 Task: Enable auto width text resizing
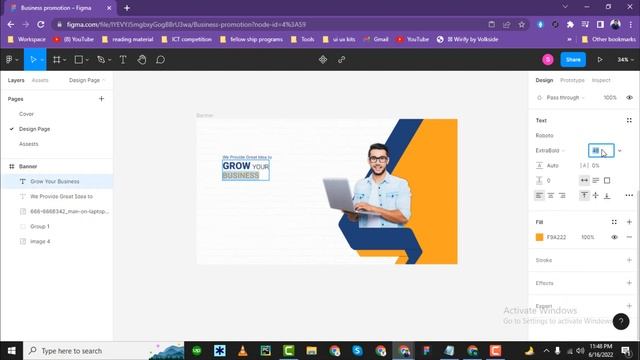coord(584,180)
